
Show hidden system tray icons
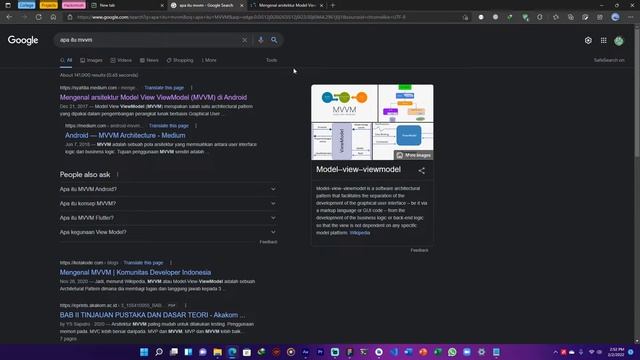click(555, 352)
